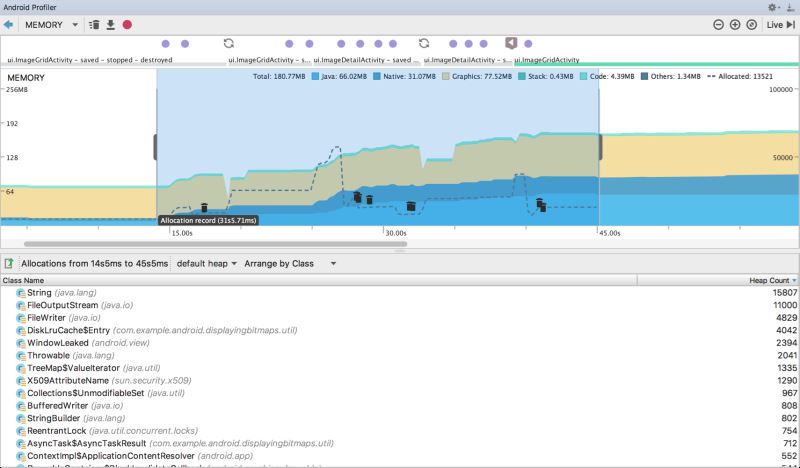Viewport: 800px width, 468px height.
Task: Open profiler settings gear
Action: pos(772,7)
